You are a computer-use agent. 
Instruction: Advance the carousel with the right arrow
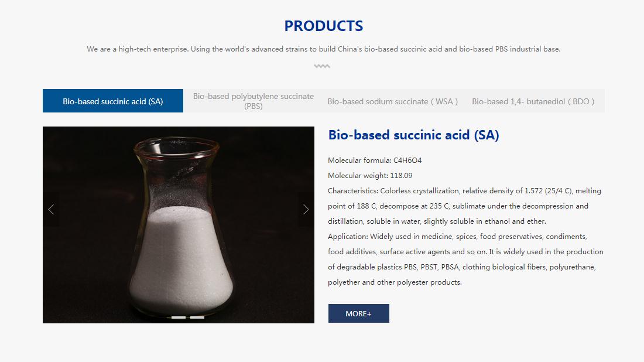point(306,210)
